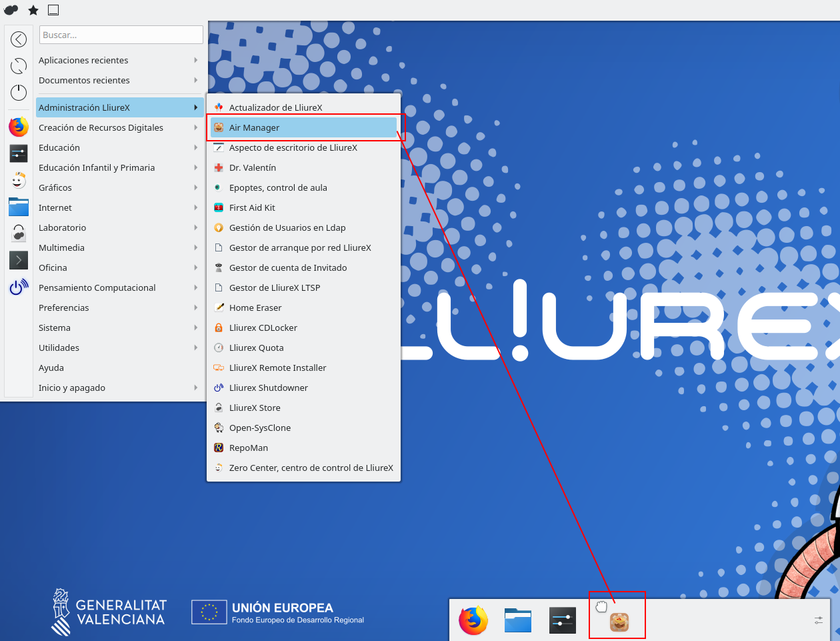
Task: Open the panel settings sliders icon
Action: pos(819,620)
